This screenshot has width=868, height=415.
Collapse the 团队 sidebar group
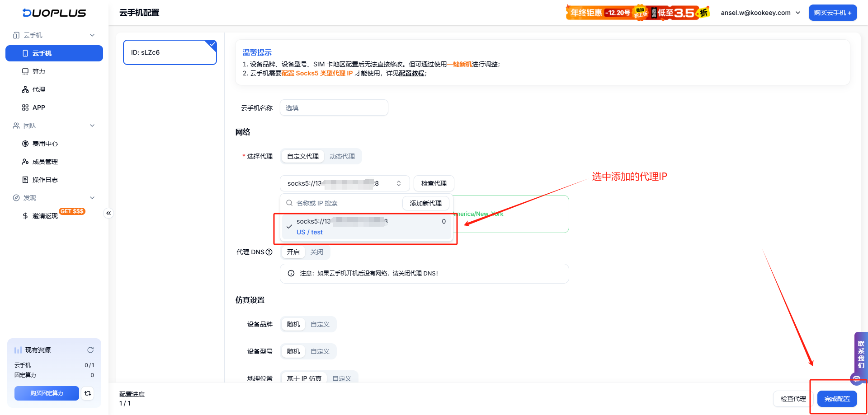[92, 125]
